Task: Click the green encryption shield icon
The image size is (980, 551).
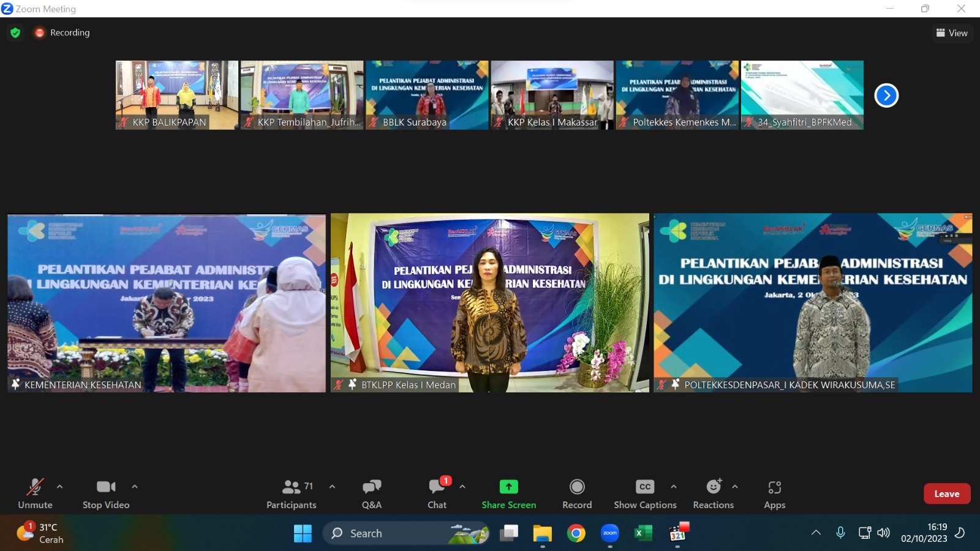Action: coord(15,32)
